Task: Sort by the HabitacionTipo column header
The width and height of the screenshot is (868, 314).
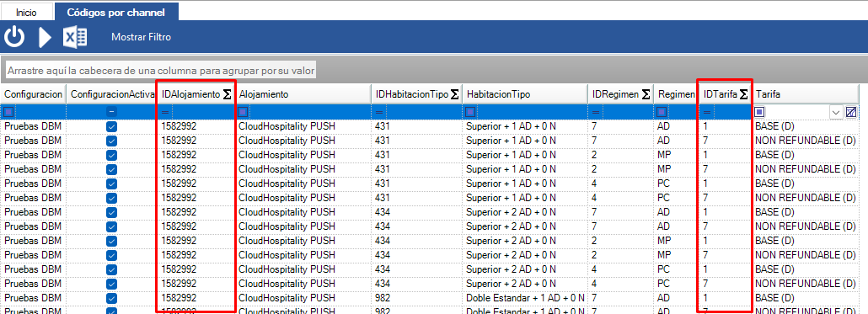Action: [x=525, y=94]
